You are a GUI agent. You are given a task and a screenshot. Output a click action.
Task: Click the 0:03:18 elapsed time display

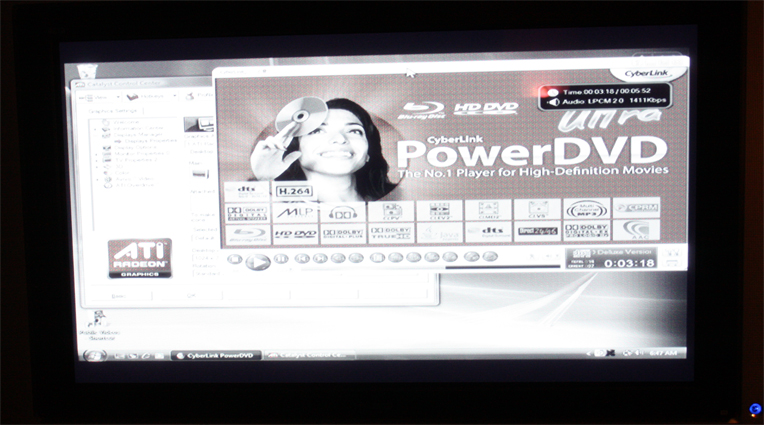tap(629, 264)
